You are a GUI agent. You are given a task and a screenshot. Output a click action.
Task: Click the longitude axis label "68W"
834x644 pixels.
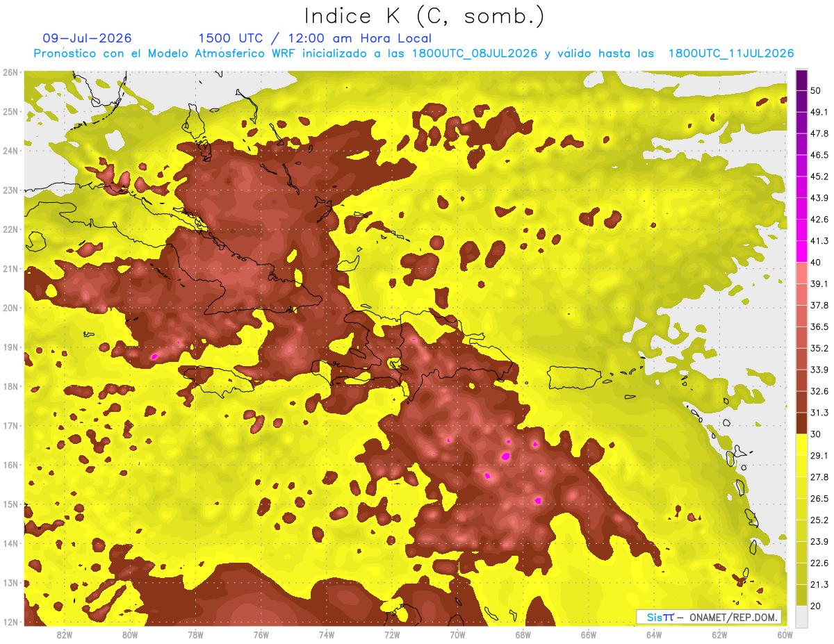click(523, 634)
